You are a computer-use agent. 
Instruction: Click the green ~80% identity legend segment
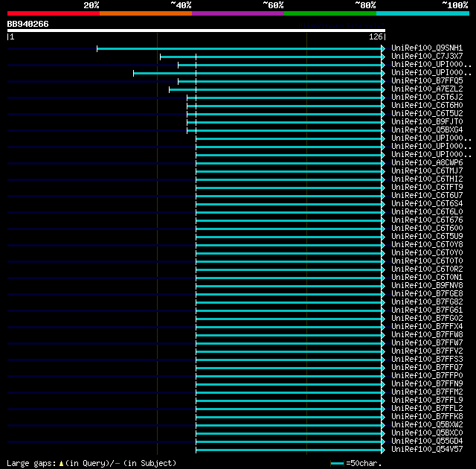coord(330,13)
